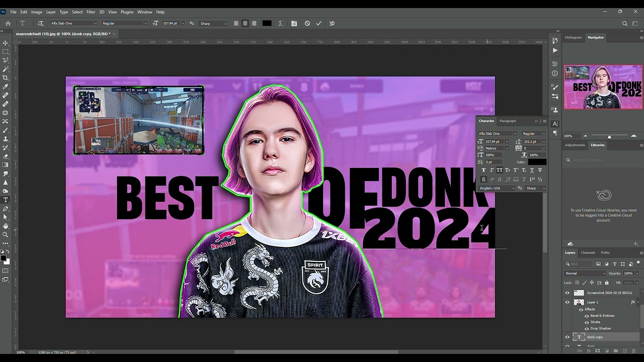644x362 pixels.
Task: Create a new layer icon
Action: [625, 351]
